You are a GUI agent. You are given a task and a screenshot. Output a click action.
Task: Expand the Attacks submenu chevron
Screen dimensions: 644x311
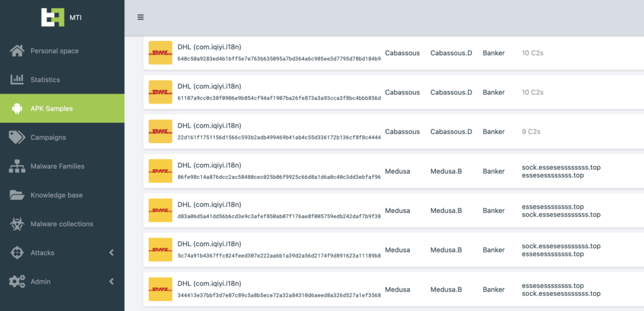[x=111, y=253]
